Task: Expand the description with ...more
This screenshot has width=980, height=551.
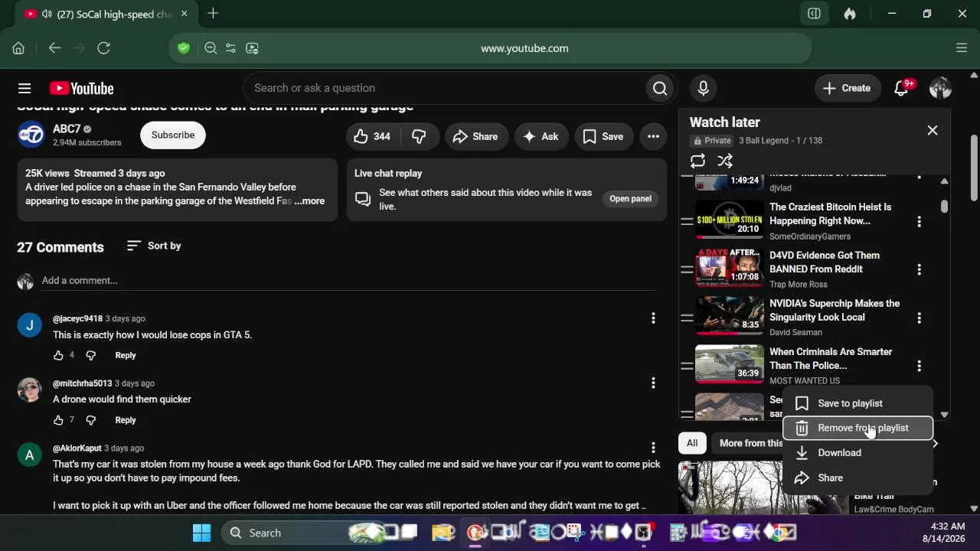Action: tap(309, 201)
